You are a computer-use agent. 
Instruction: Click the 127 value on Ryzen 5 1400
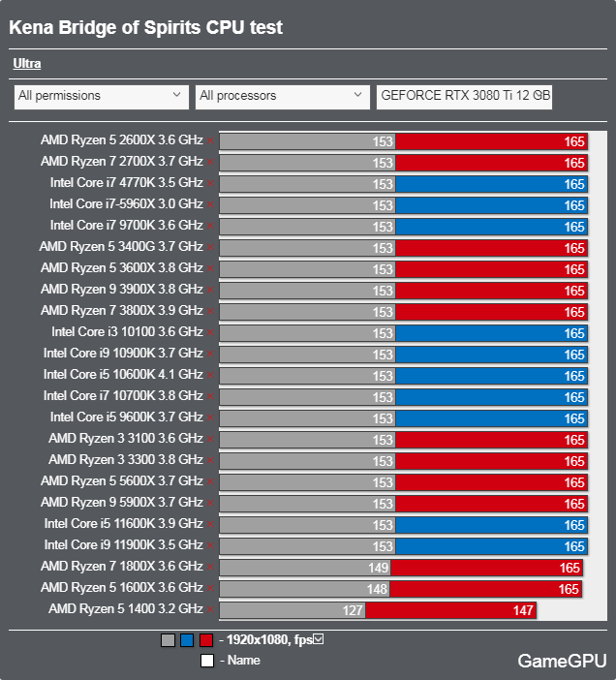[353, 610]
